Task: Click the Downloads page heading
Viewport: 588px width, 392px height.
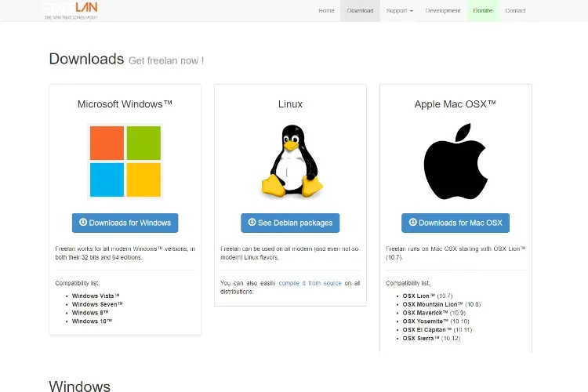Action: 86,59
